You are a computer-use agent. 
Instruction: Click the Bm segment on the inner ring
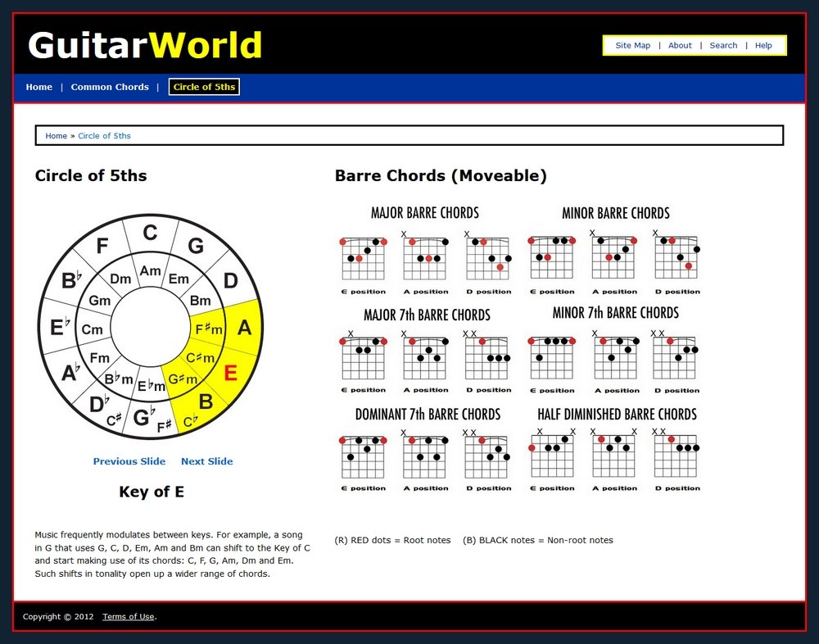[x=200, y=301]
